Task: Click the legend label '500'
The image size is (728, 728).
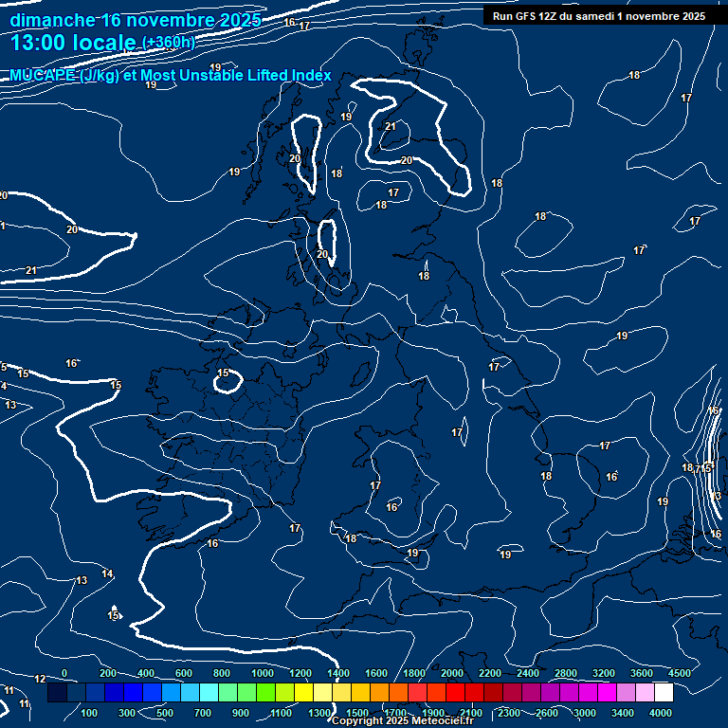Action: (x=164, y=713)
